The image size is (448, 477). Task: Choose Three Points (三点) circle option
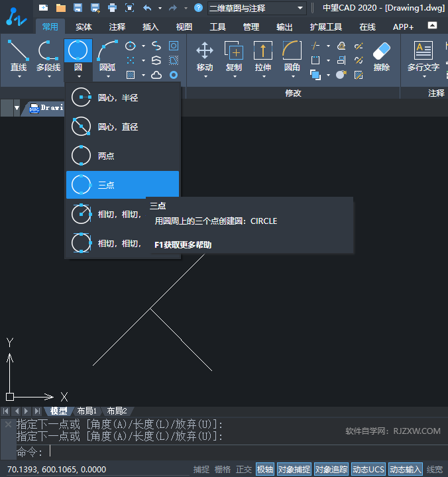tap(123, 185)
